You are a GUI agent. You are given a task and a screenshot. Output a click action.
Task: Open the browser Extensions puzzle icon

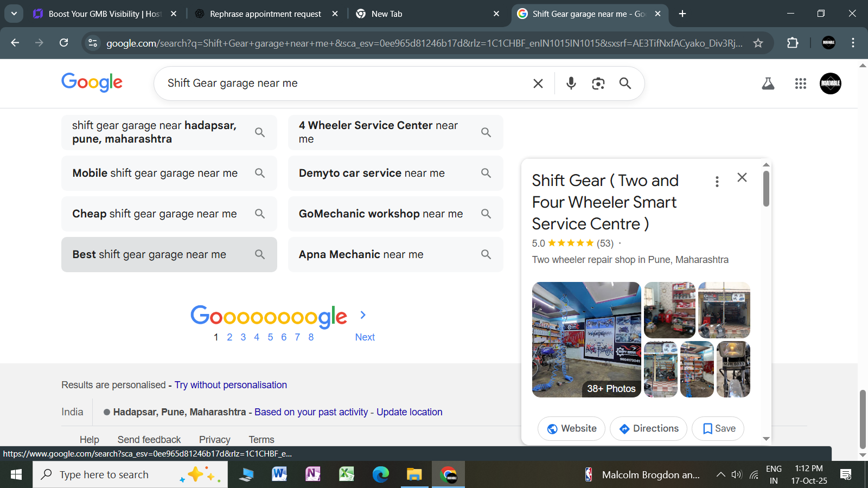click(x=793, y=43)
